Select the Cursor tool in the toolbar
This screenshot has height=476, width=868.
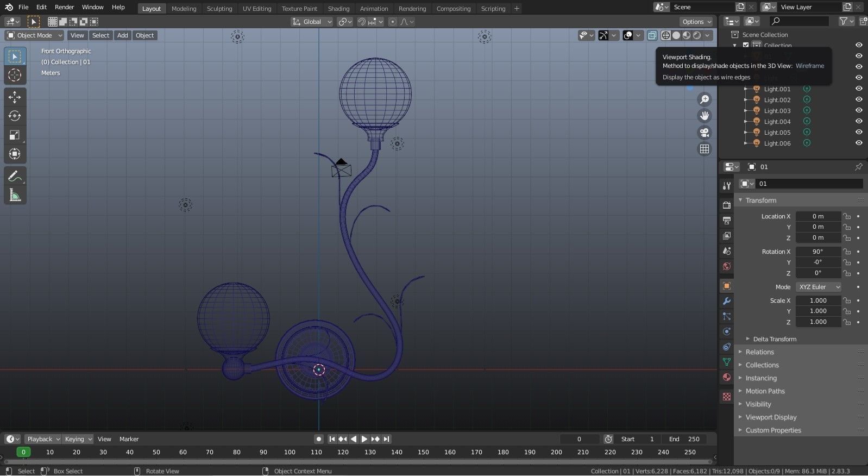coord(15,75)
